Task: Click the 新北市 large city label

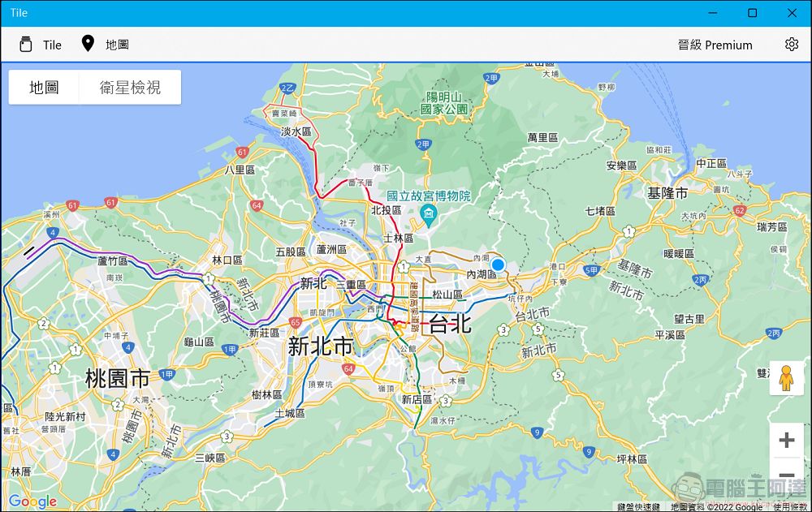Action: click(321, 346)
